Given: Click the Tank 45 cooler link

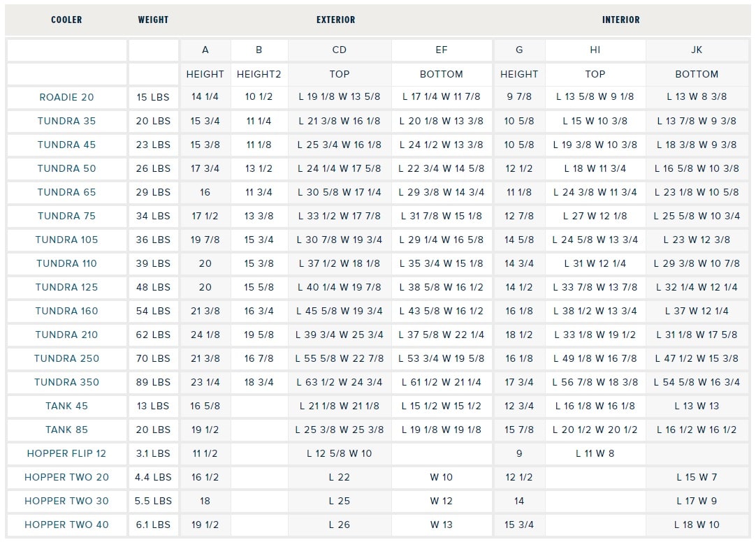Looking at the screenshot, I should tap(66, 406).
